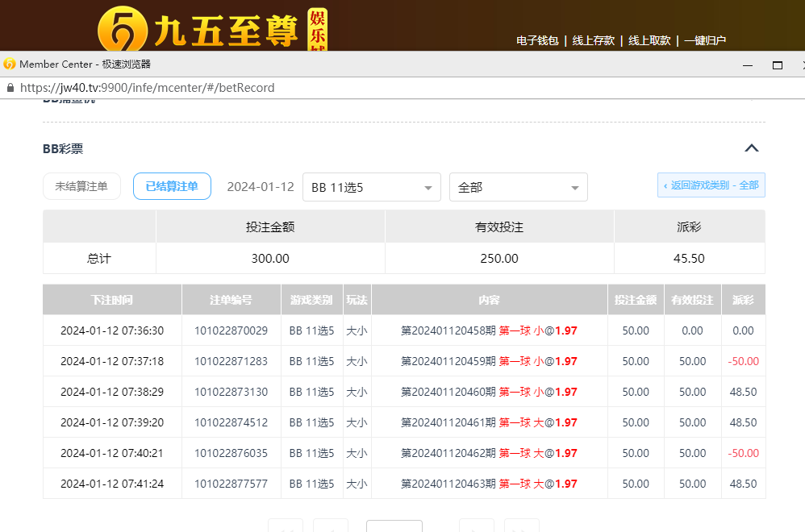This screenshot has height=532, width=805.
Task: Focus the browser URL address bar
Action: [x=323, y=88]
